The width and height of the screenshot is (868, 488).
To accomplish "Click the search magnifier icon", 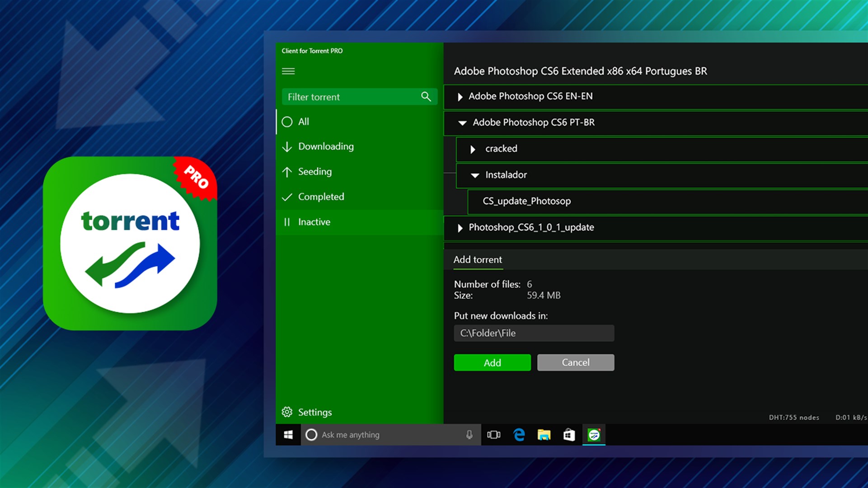I will pyautogui.click(x=426, y=96).
